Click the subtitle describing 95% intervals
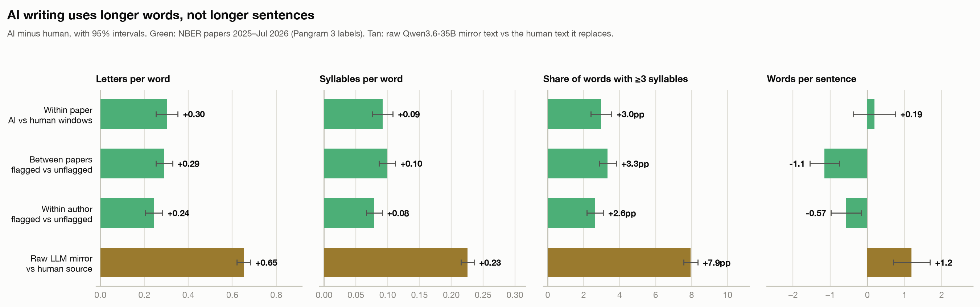This screenshot has width=980, height=307. [310, 33]
